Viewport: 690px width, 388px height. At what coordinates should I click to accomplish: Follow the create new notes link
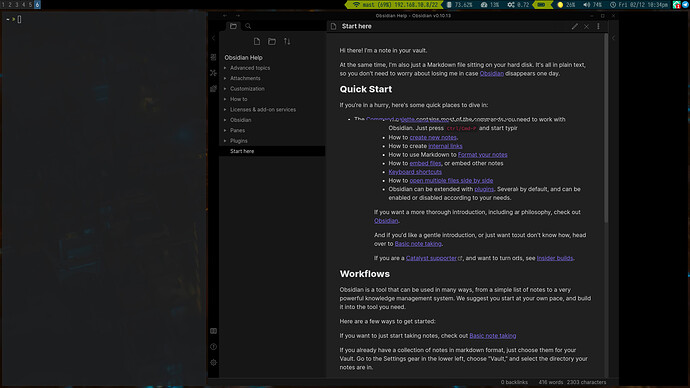(433, 137)
